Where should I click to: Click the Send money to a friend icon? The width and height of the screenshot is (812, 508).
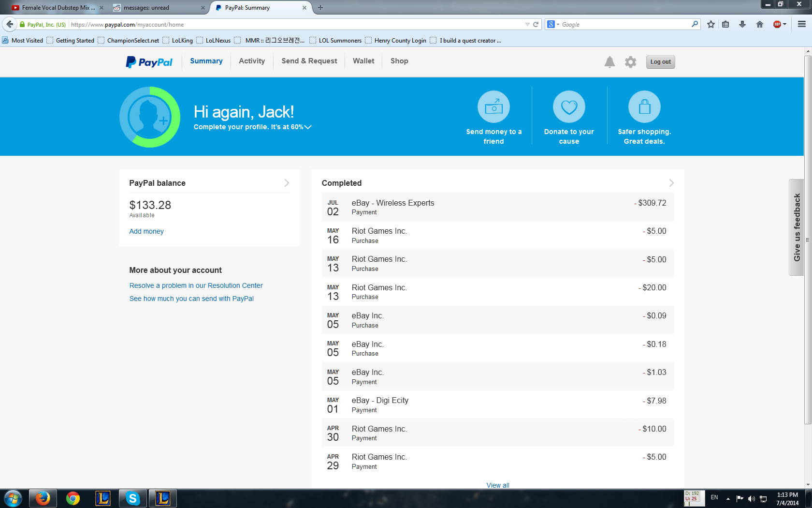493,107
